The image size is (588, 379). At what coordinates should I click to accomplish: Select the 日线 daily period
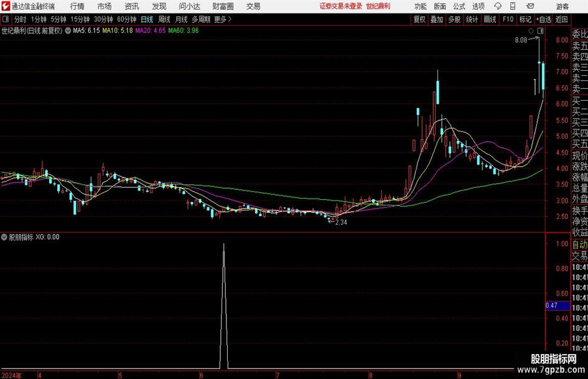pyautogui.click(x=147, y=19)
